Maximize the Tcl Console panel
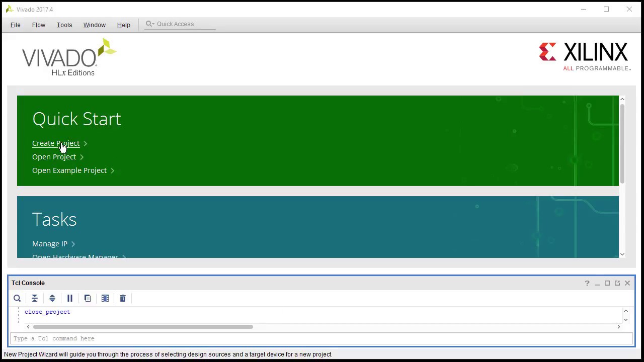Screen dimensions: 644x362 point(607,283)
